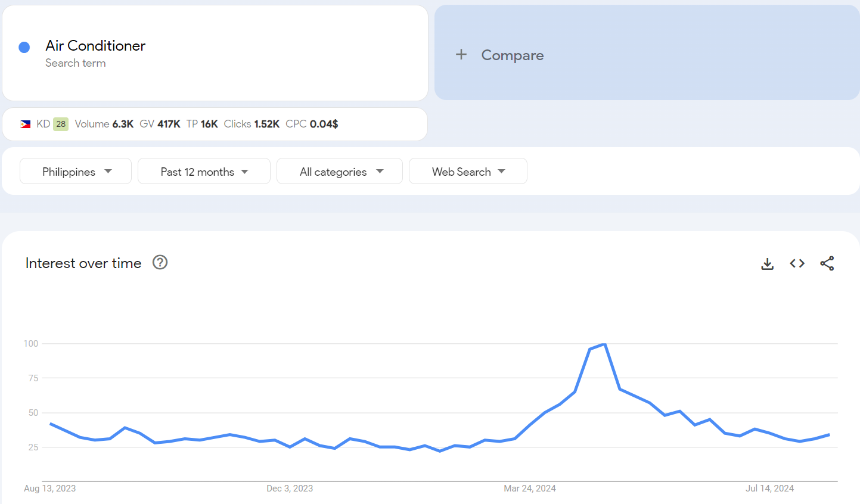Screen dimensions: 860x504
Task: Click the Compare label to add a term
Action: [512, 55]
